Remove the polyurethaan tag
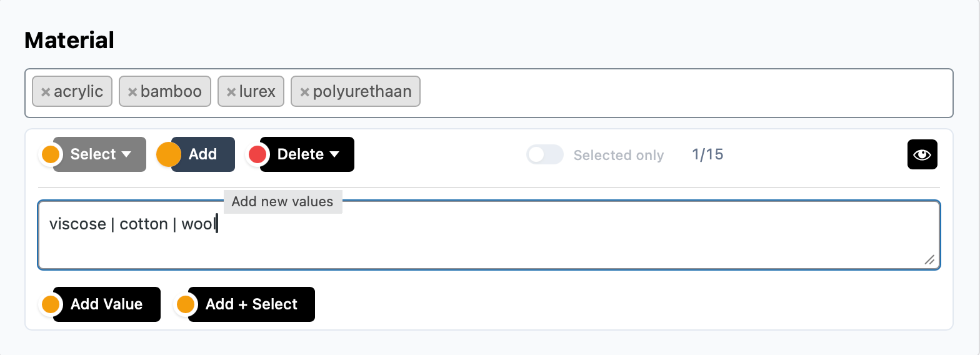 [305, 92]
